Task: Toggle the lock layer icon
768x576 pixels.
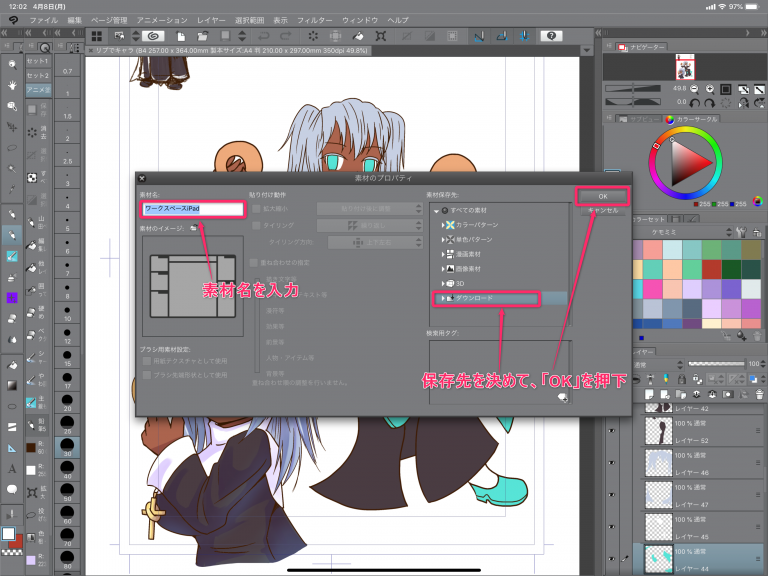Action: pyautogui.click(x=682, y=379)
